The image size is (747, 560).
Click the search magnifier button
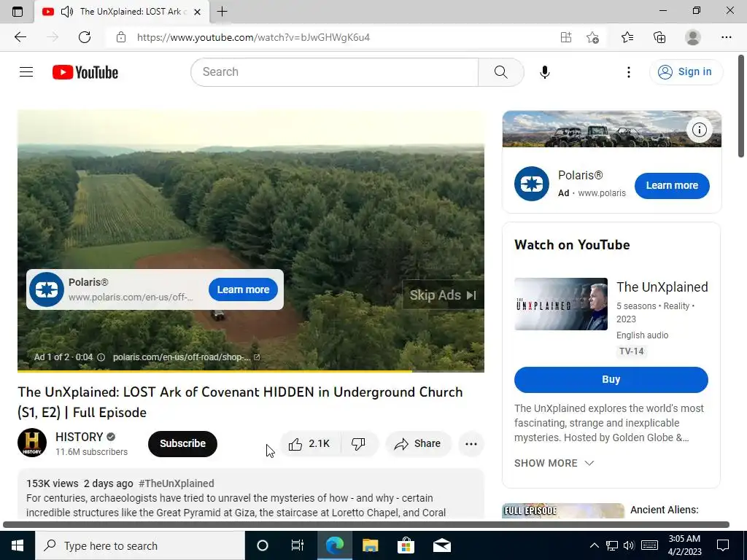coord(500,72)
